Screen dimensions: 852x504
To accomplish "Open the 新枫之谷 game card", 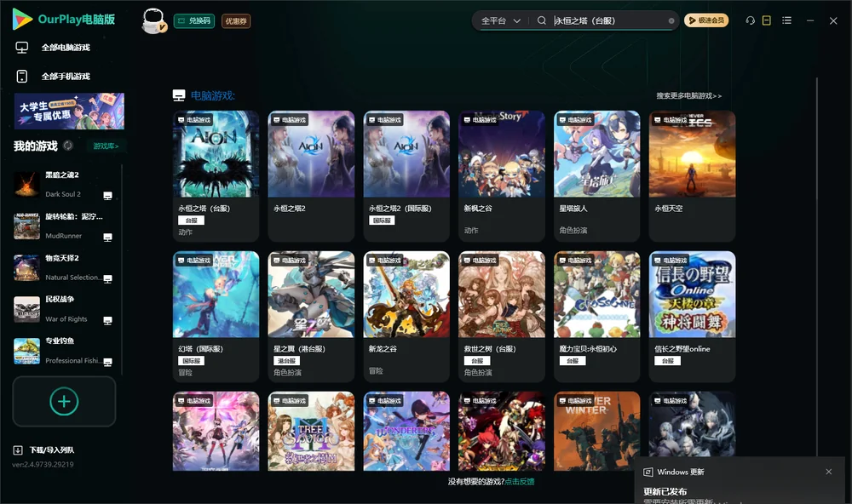I will [x=502, y=176].
